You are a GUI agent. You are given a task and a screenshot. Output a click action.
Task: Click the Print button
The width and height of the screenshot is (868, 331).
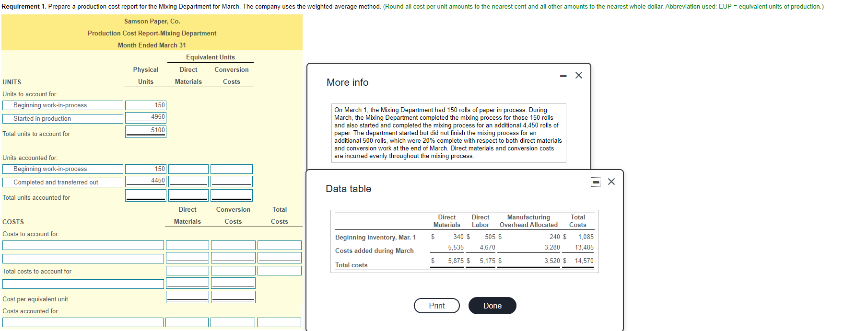tap(437, 306)
